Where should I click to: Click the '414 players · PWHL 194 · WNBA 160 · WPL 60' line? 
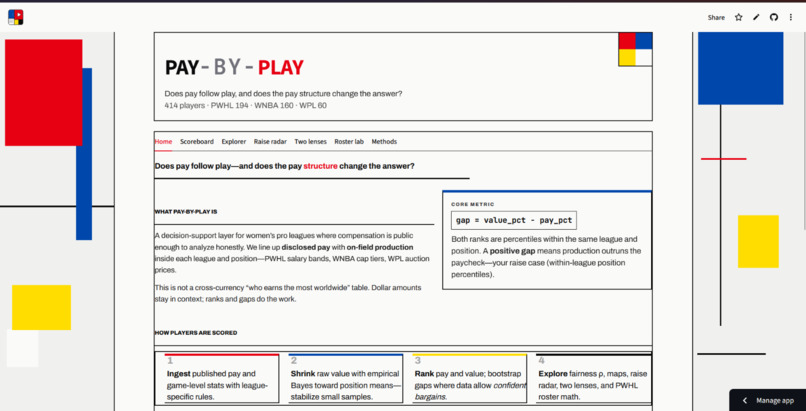coord(245,106)
